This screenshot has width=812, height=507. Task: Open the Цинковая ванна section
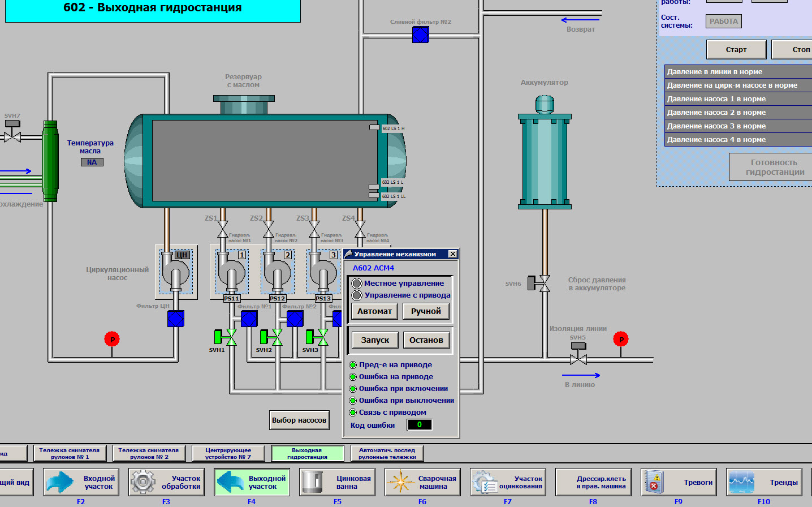point(338,483)
